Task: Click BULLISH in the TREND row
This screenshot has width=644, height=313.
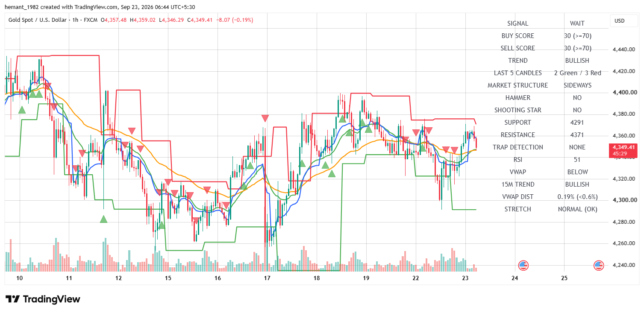Action: click(577, 61)
